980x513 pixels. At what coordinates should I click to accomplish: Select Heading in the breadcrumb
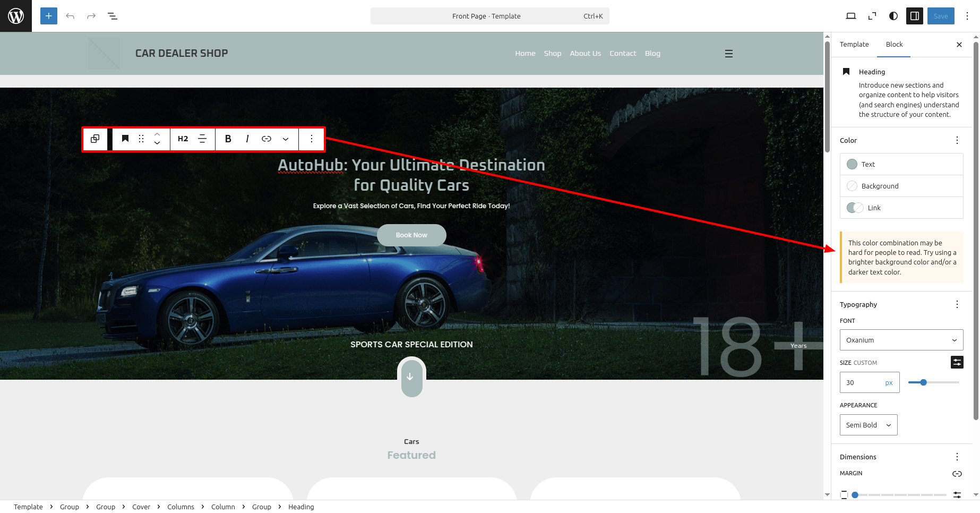tap(301, 507)
